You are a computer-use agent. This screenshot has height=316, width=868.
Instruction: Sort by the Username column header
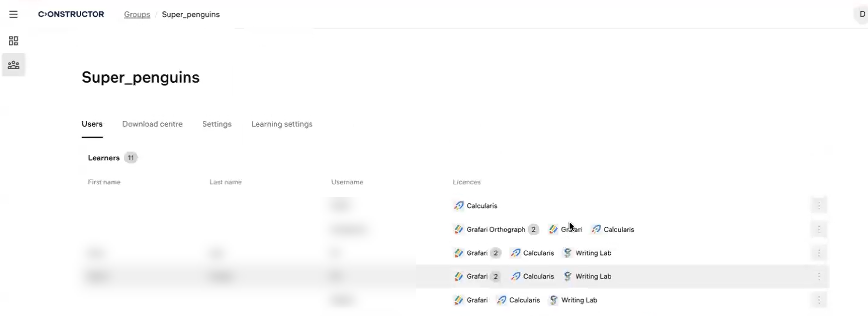coord(347,182)
